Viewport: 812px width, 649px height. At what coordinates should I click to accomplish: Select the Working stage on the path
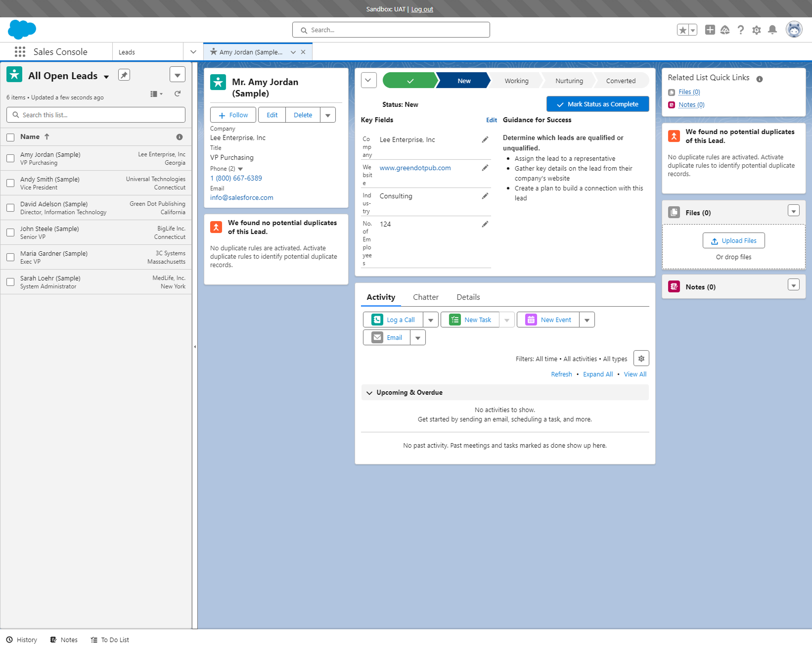(516, 80)
